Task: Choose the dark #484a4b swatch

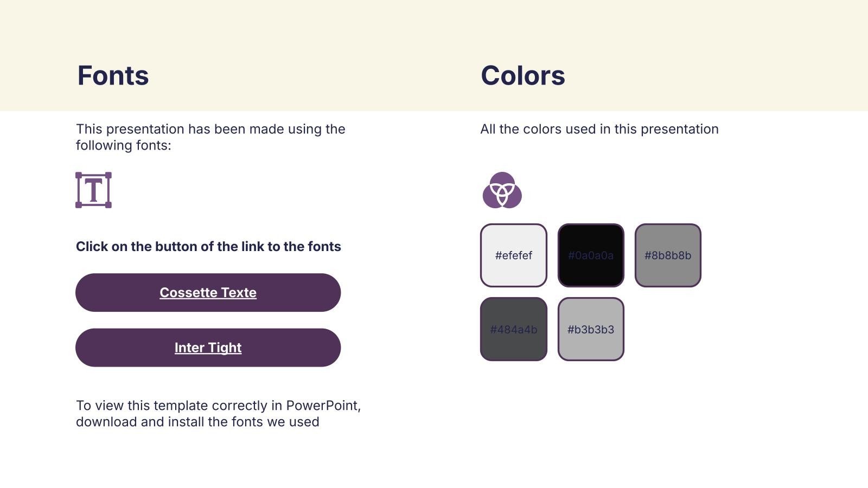Action: pyautogui.click(x=513, y=329)
